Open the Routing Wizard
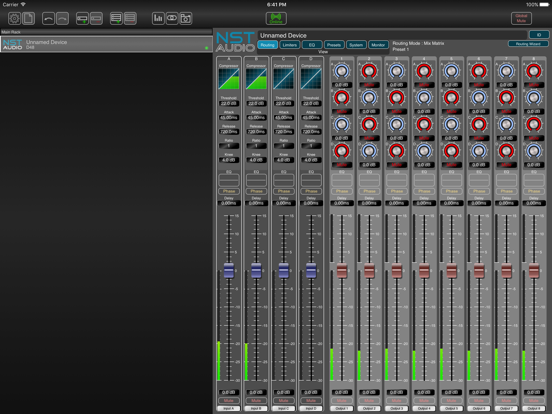552x414 pixels. pos(528,44)
